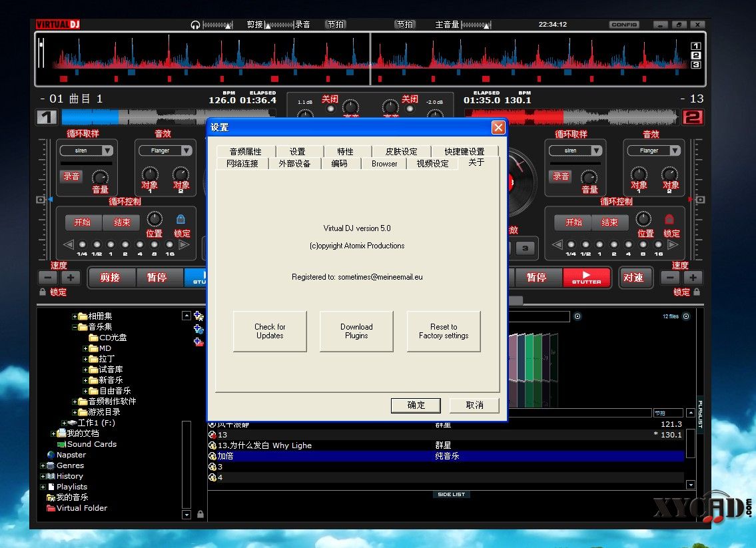Click the left deck loop 开始 button
The height and width of the screenshot is (548, 756).
click(x=83, y=222)
